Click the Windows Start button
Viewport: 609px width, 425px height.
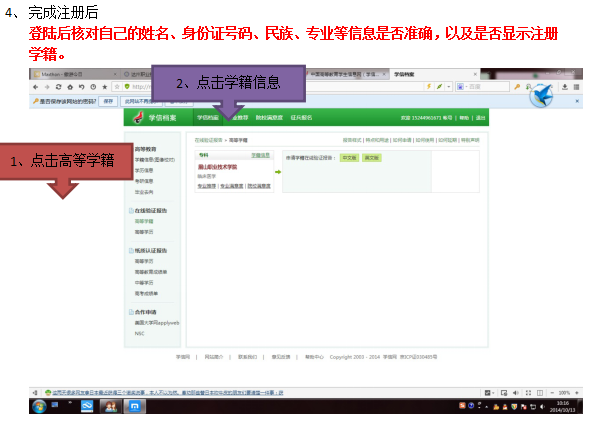[x=38, y=407]
